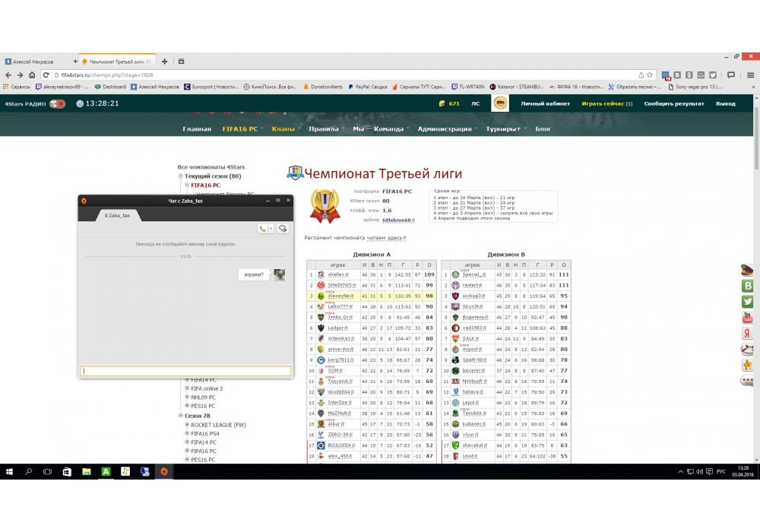Click the voice call icon in chat
Image resolution: width=760 pixels, height=532 pixels.
tap(263, 228)
